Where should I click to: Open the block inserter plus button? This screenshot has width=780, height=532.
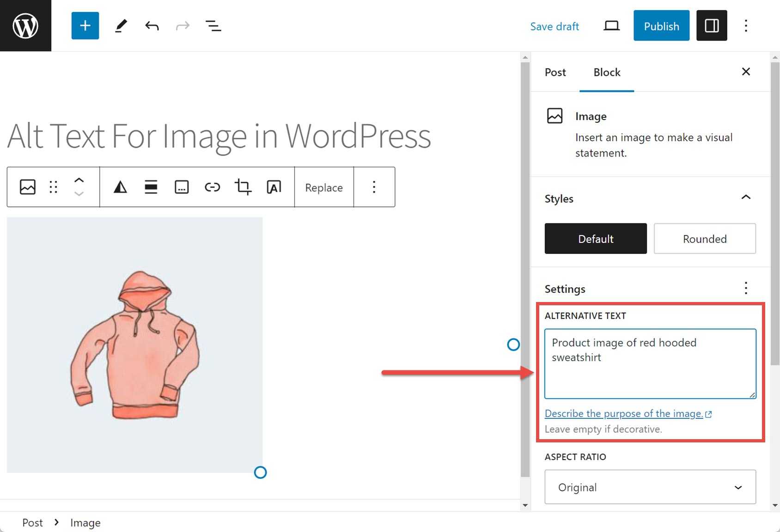pos(85,25)
